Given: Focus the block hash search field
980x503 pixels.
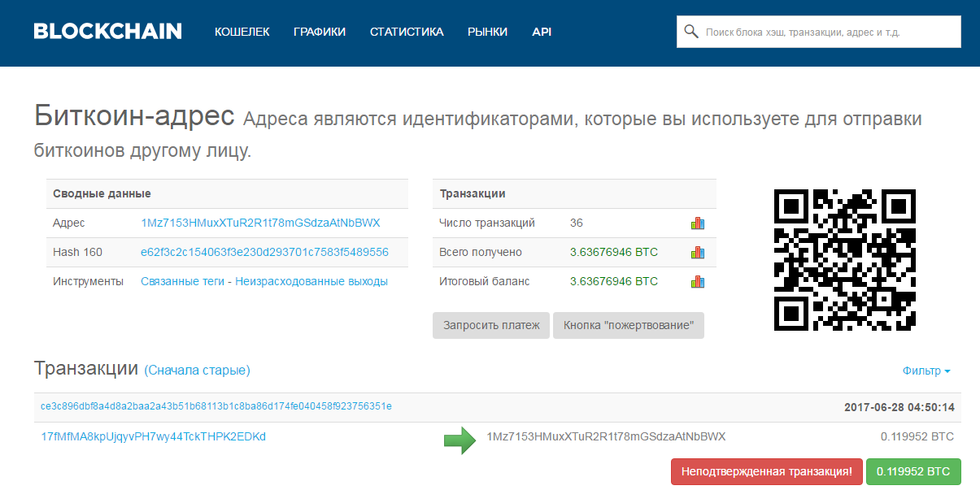Looking at the screenshot, I should click(x=819, y=32).
